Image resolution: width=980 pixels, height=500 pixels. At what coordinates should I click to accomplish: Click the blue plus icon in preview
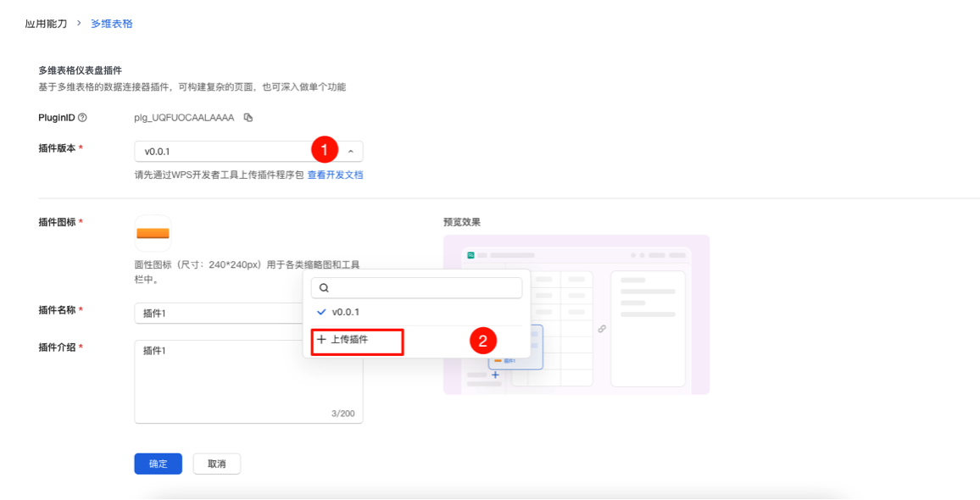[495, 375]
